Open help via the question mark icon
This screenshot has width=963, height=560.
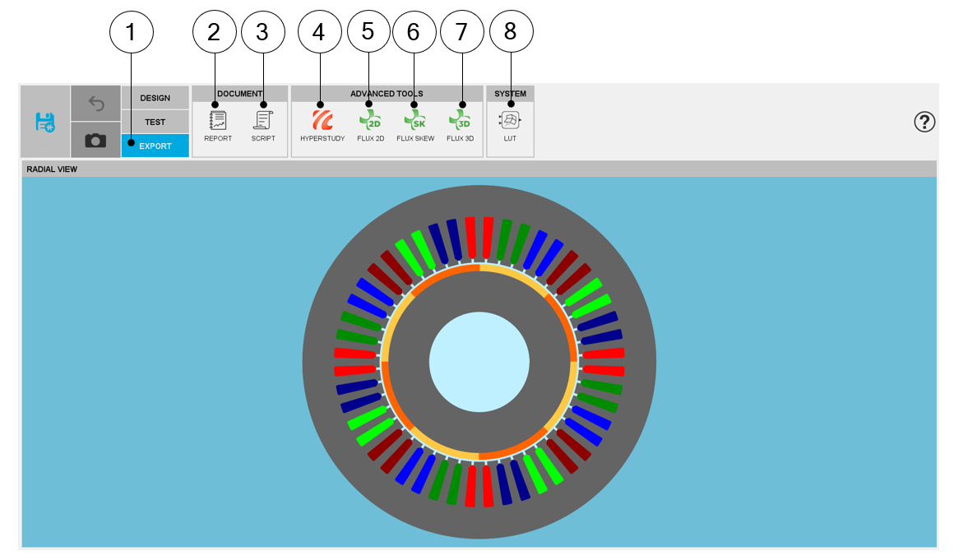point(924,123)
